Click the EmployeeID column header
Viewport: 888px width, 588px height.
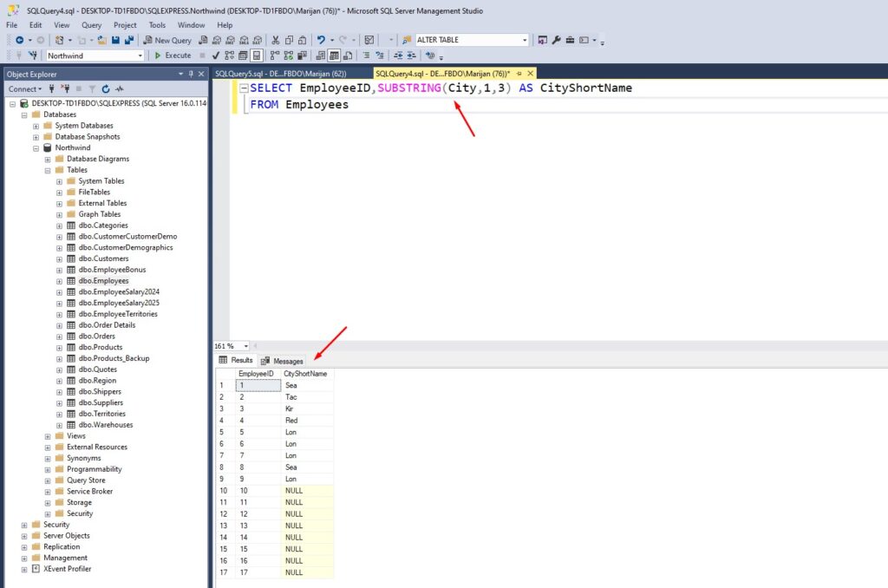(258, 374)
